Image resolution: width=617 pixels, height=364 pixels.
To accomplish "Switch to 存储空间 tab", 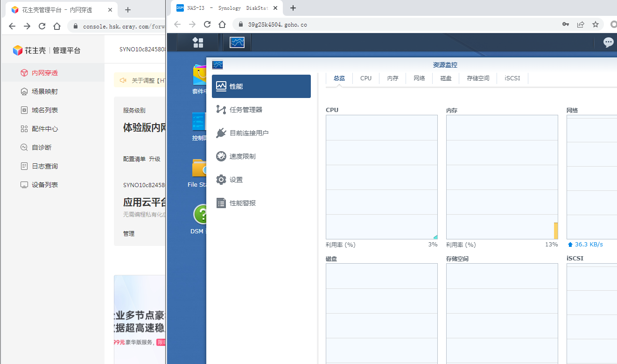I will tap(478, 78).
